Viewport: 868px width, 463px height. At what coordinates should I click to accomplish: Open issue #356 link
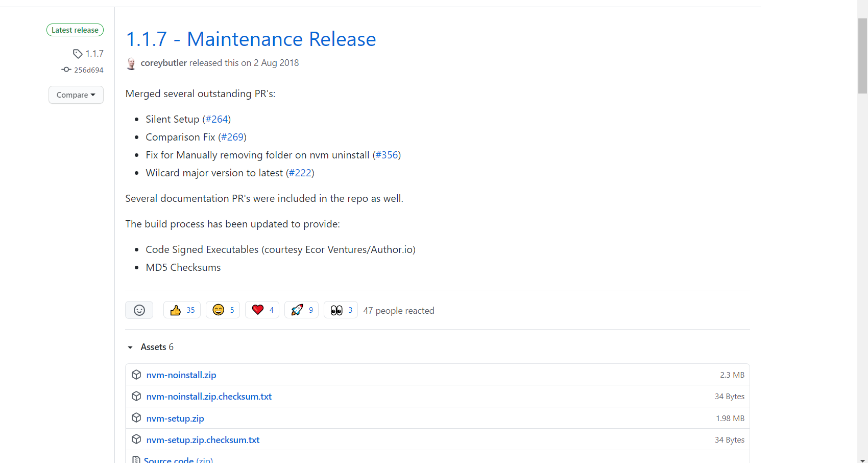(x=387, y=155)
